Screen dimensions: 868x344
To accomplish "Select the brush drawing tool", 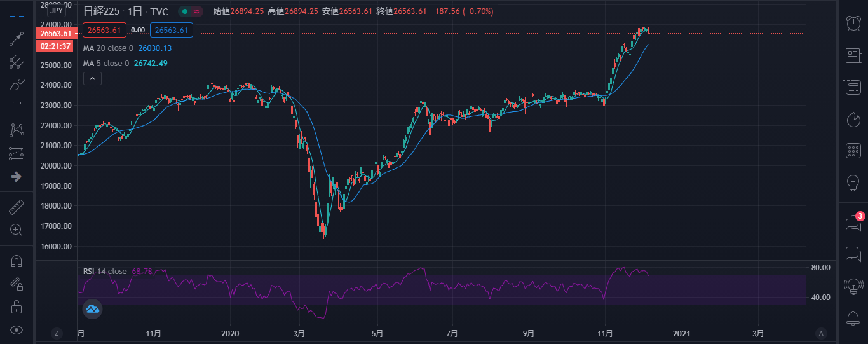I will point(17,85).
